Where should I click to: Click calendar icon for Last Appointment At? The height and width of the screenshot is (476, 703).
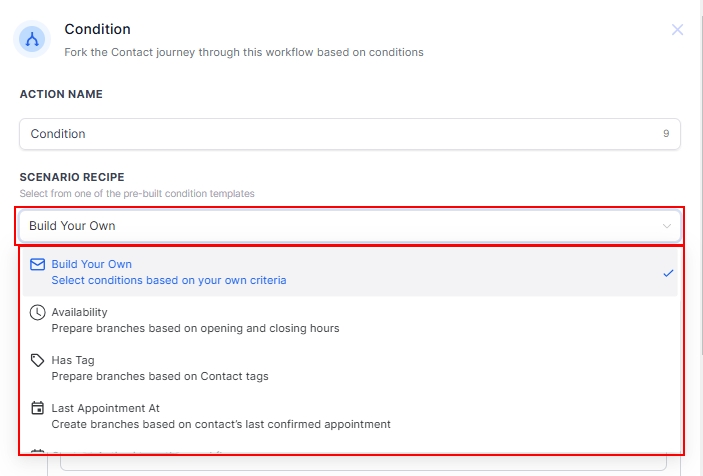[38, 409]
